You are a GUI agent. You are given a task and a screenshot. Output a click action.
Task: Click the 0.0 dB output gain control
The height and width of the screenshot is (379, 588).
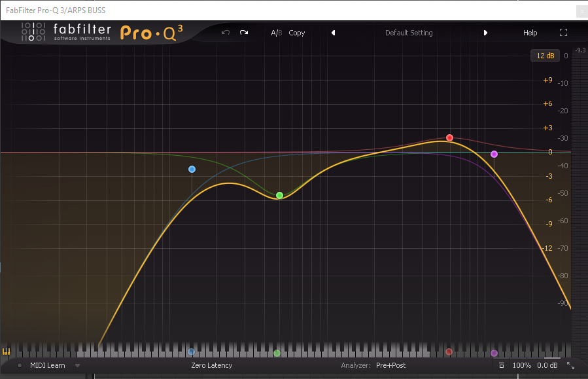[547, 365]
